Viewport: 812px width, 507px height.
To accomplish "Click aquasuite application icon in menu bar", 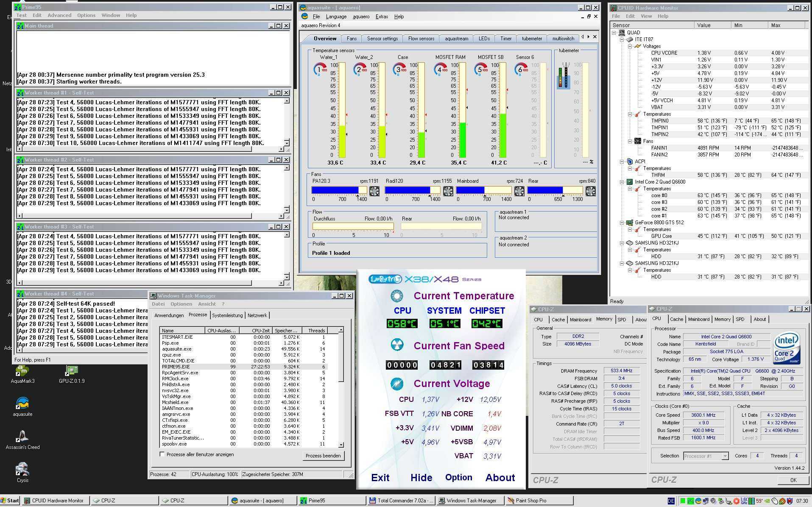I will (304, 17).
